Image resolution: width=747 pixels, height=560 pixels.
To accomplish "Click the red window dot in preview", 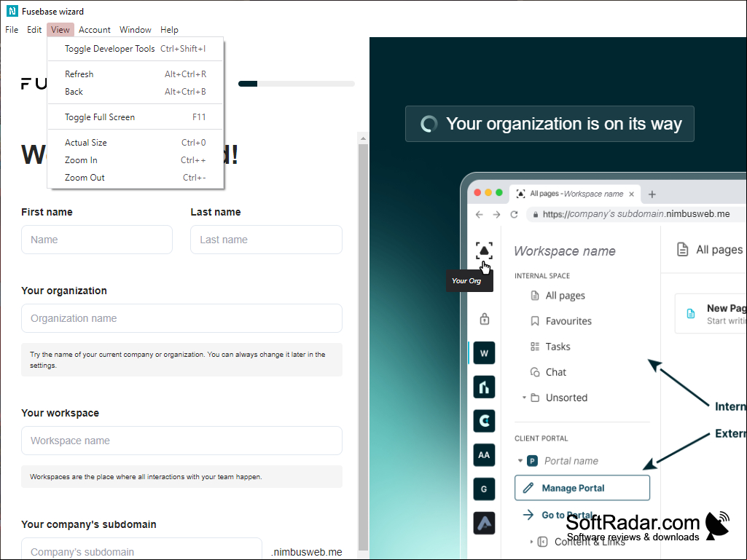I will (477, 193).
